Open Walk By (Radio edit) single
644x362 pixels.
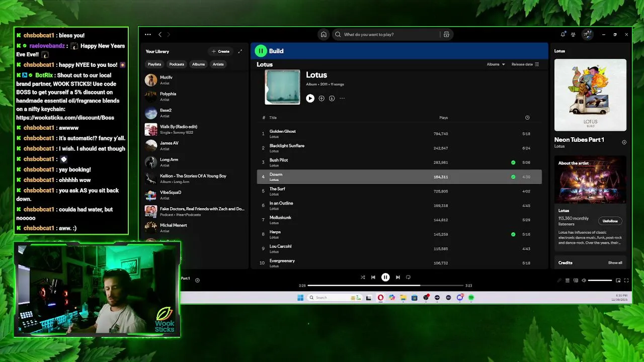click(194, 129)
